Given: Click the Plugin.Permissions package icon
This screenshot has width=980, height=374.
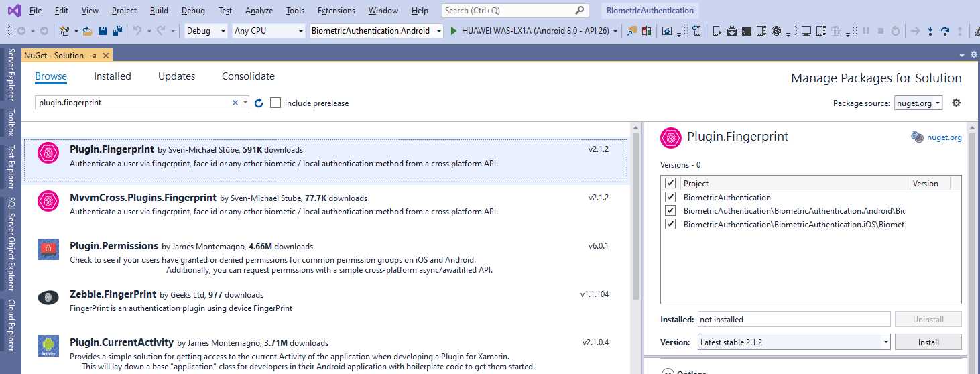Looking at the screenshot, I should point(48,249).
